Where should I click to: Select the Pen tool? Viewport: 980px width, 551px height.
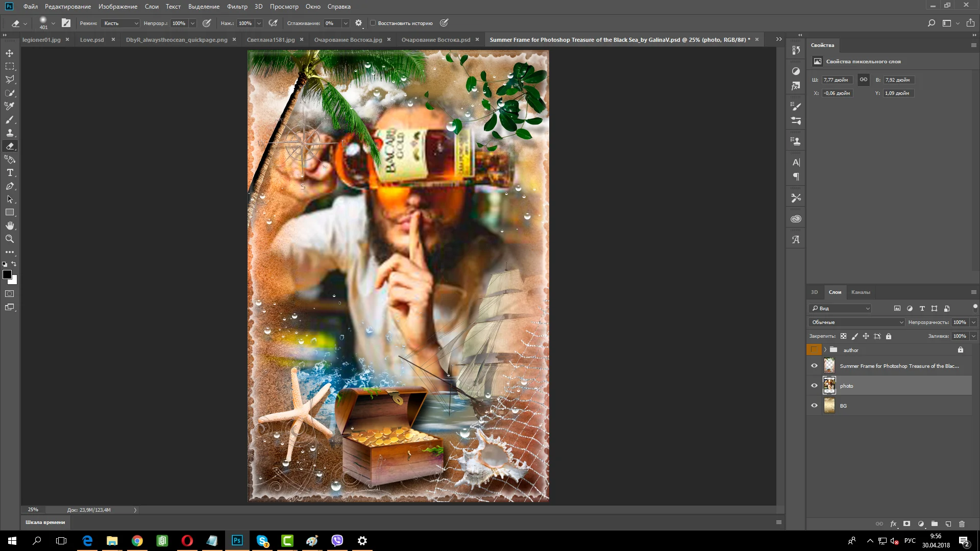click(10, 186)
